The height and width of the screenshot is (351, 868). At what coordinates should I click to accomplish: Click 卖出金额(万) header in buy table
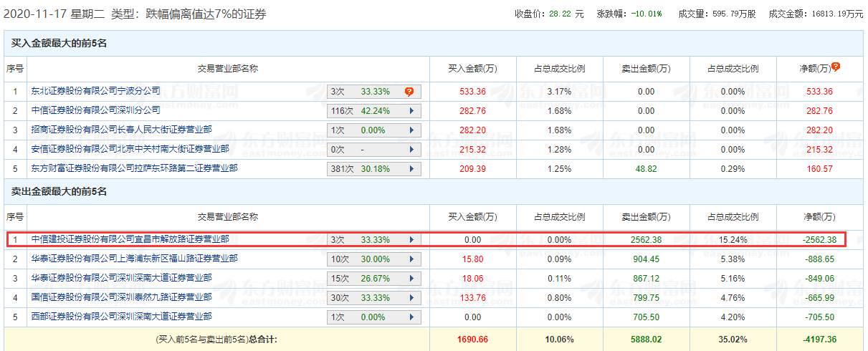[x=646, y=69]
